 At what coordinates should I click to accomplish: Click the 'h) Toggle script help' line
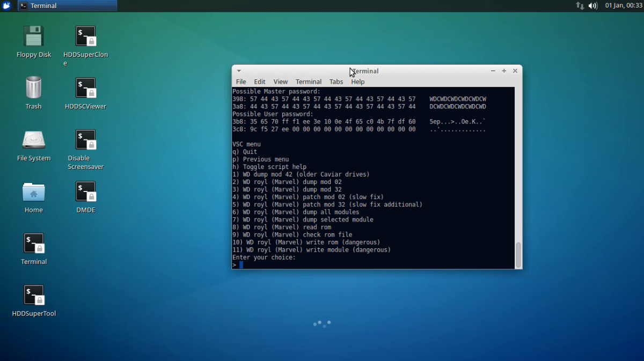tap(269, 167)
